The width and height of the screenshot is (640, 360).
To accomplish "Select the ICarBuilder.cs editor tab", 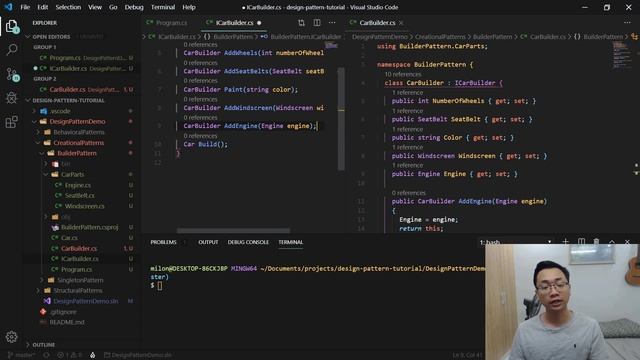I will (x=234, y=23).
